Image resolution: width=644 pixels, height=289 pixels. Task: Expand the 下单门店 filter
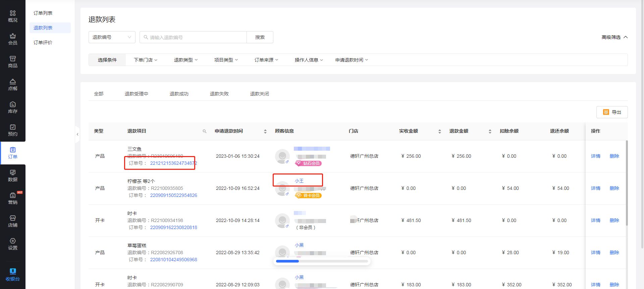click(145, 60)
